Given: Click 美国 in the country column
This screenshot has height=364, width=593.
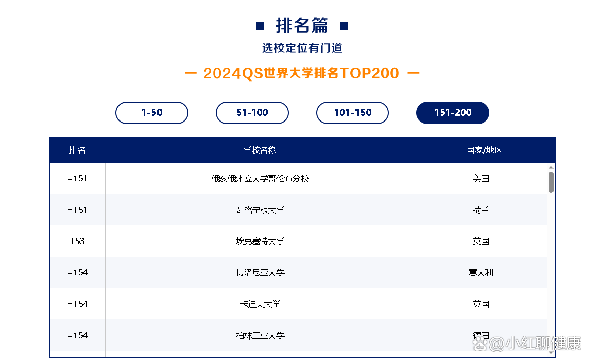Looking at the screenshot, I should (481, 178).
